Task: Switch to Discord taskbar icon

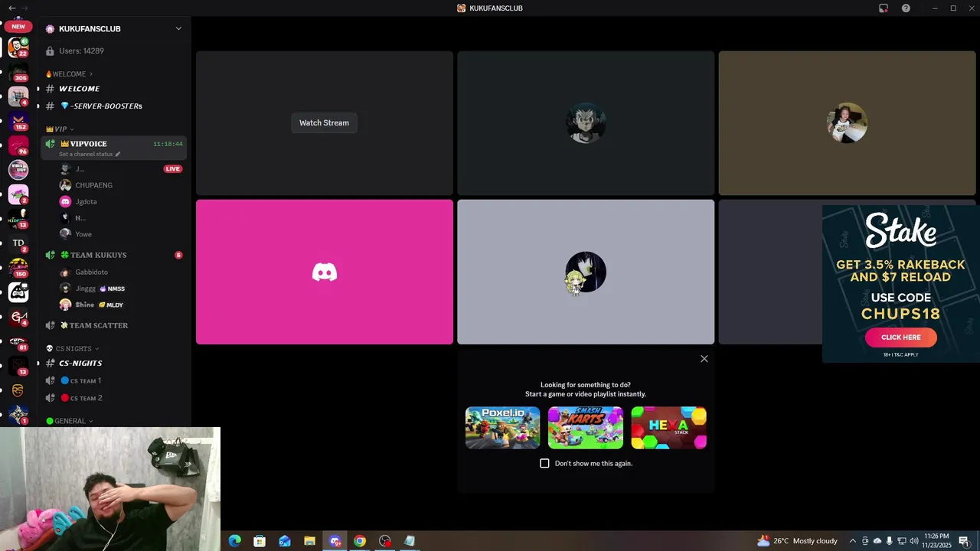Action: point(335,541)
